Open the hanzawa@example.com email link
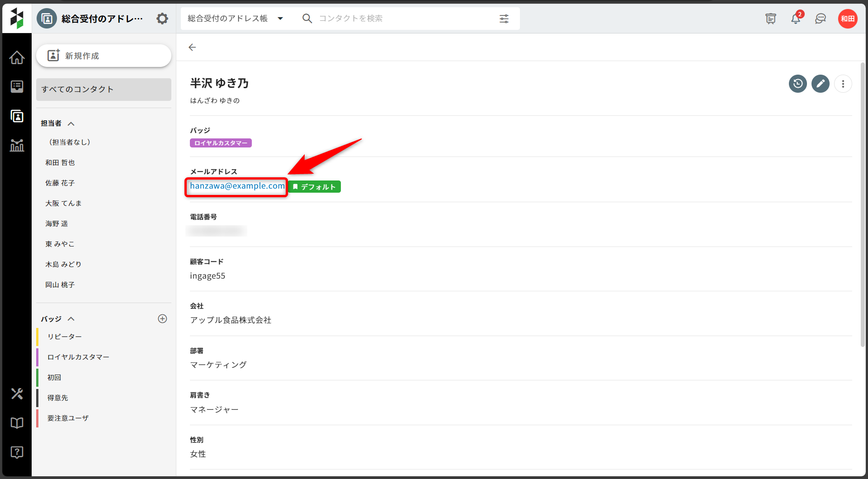The image size is (868, 479). tap(237, 186)
